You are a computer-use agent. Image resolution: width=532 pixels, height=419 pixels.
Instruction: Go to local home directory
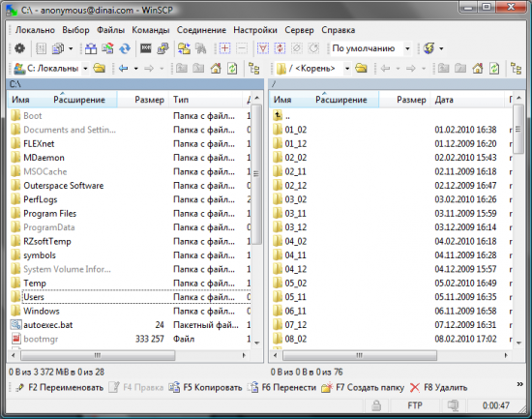(x=216, y=69)
